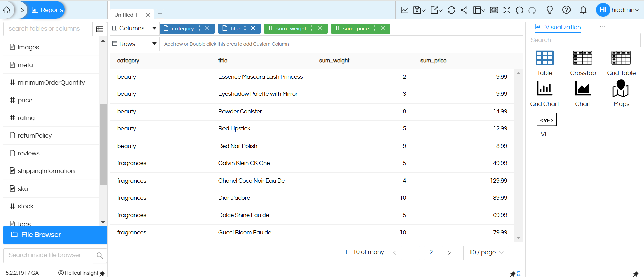Viewport: 644px width, 278px height.
Task: Select the minimumOrderQuantity column
Action: click(51, 82)
